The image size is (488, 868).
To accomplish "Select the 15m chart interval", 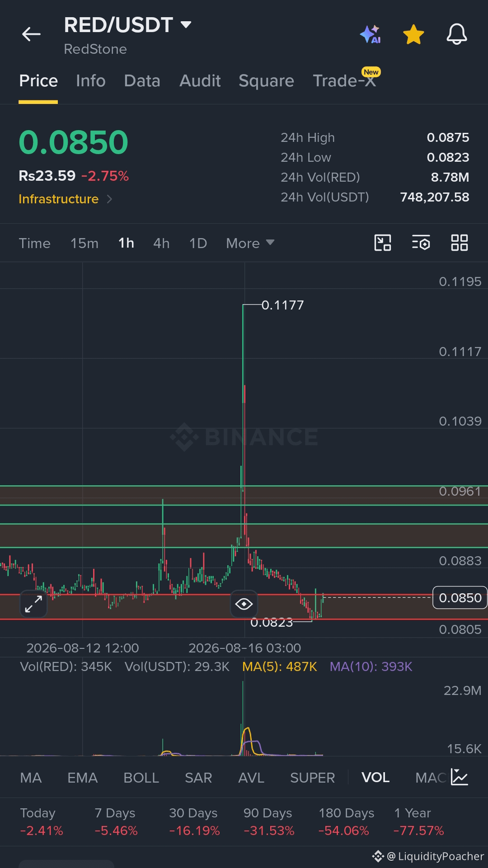I will (84, 243).
